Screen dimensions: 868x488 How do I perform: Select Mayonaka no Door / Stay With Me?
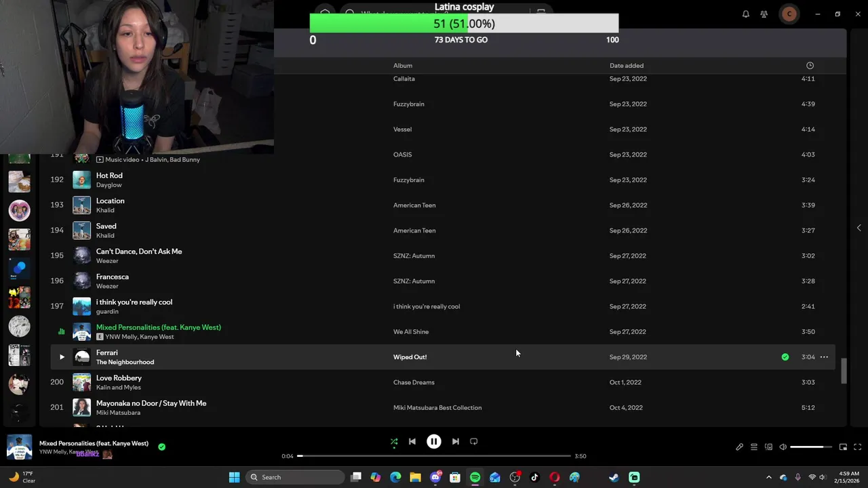coord(151,403)
